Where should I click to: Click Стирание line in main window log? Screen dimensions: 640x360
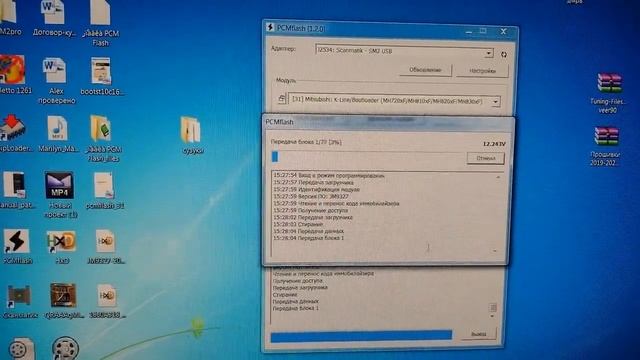coord(285,294)
